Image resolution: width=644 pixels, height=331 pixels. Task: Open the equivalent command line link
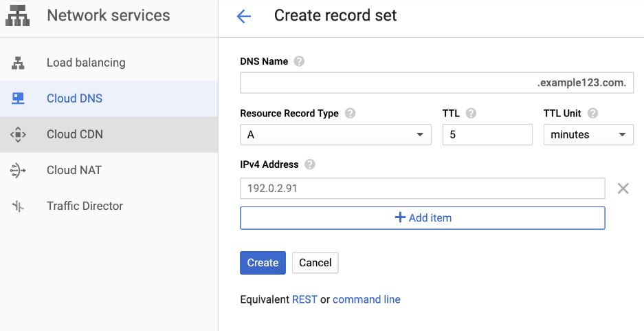tap(366, 300)
